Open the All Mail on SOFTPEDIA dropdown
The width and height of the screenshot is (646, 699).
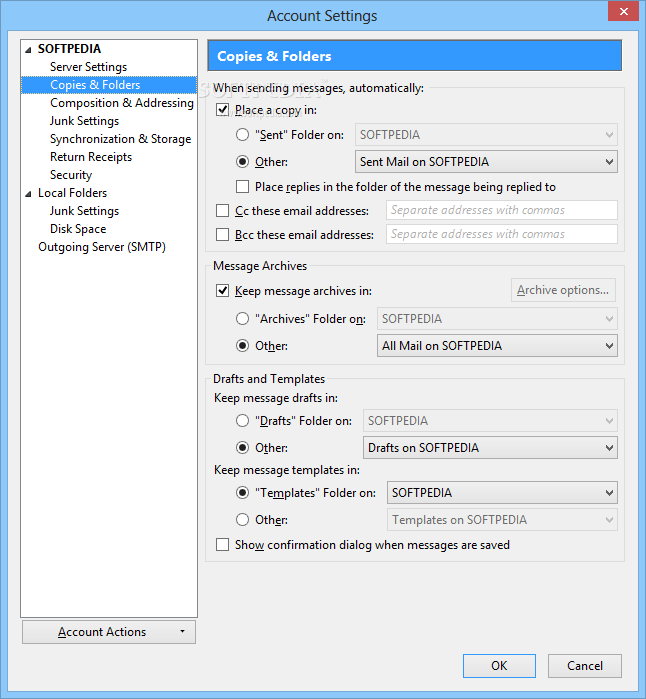pyautogui.click(x=497, y=345)
